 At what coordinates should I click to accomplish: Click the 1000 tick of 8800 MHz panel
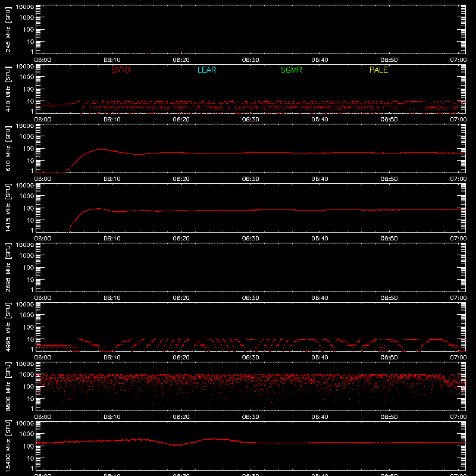(27, 375)
